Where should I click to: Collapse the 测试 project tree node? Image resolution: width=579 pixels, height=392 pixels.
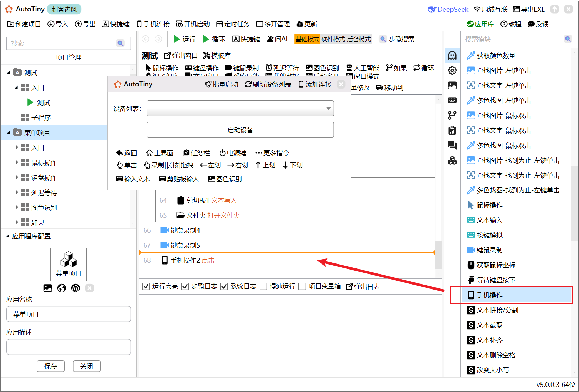[x=9, y=73]
